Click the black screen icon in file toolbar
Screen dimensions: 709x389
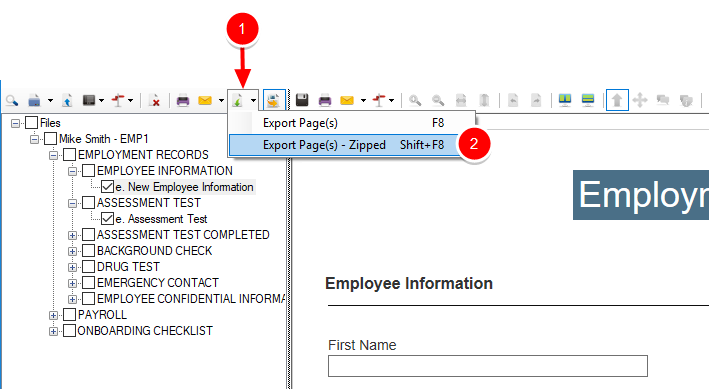89,100
